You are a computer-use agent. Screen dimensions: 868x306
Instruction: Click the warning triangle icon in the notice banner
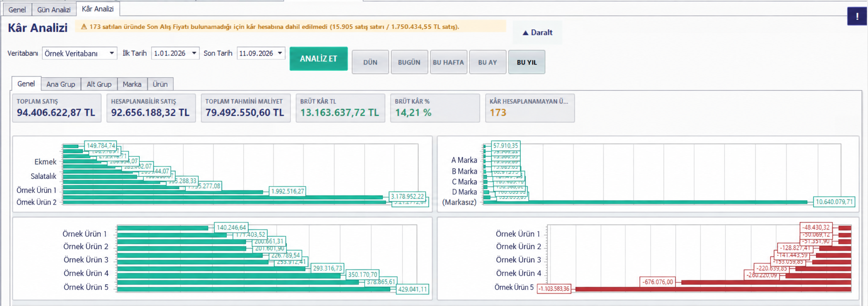(84, 27)
